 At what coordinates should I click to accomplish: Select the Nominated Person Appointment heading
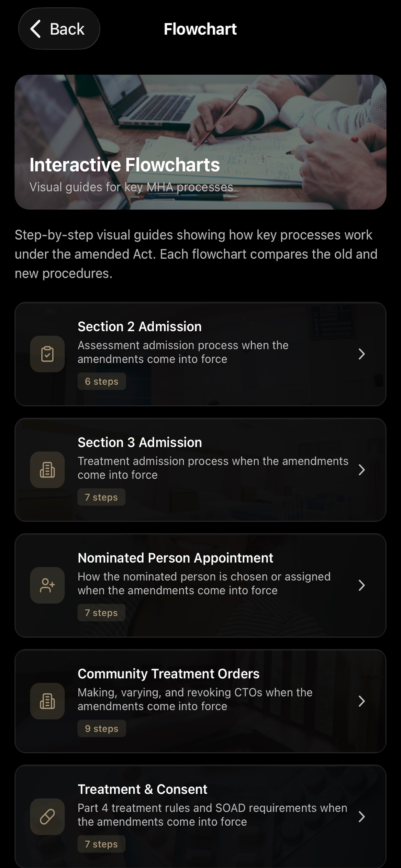pyautogui.click(x=176, y=558)
